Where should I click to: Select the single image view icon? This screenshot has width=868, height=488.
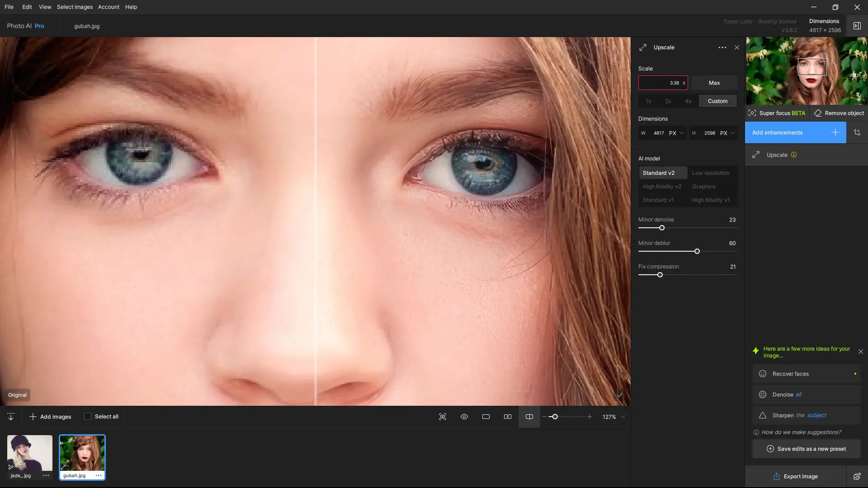click(486, 417)
